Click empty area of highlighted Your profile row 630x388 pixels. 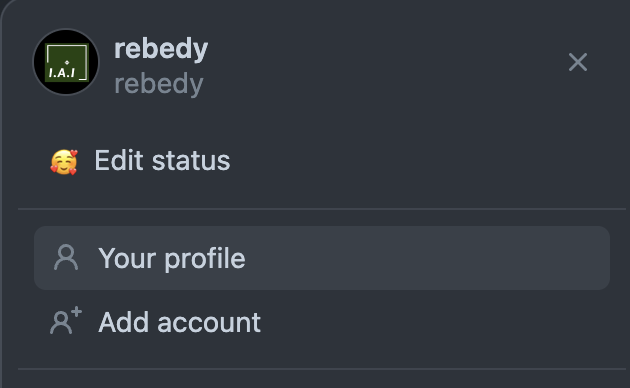click(x=426, y=258)
